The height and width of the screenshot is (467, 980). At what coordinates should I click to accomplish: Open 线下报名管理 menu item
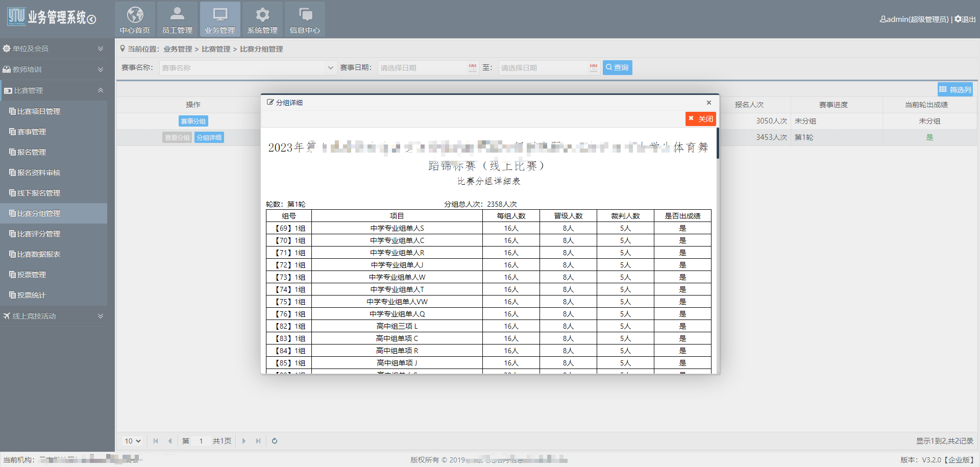point(54,193)
